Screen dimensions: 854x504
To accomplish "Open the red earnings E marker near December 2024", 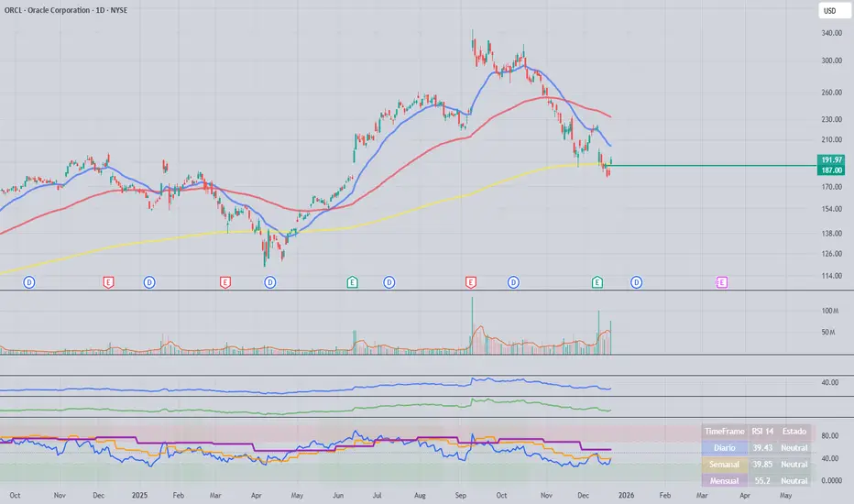I will pyautogui.click(x=108, y=282).
